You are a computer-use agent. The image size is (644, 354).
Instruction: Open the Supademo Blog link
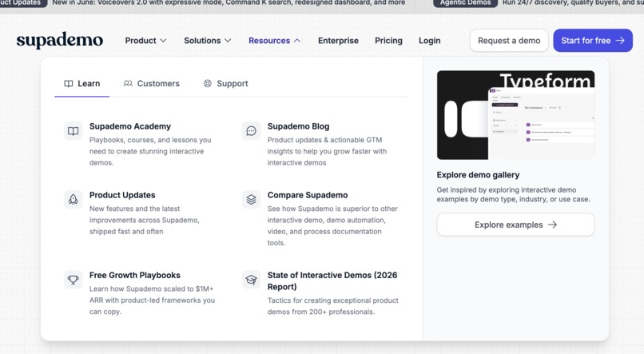point(298,126)
